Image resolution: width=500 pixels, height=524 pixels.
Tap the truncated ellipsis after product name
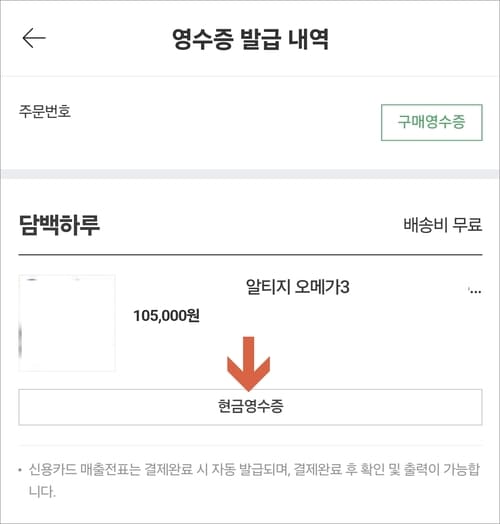(x=475, y=290)
